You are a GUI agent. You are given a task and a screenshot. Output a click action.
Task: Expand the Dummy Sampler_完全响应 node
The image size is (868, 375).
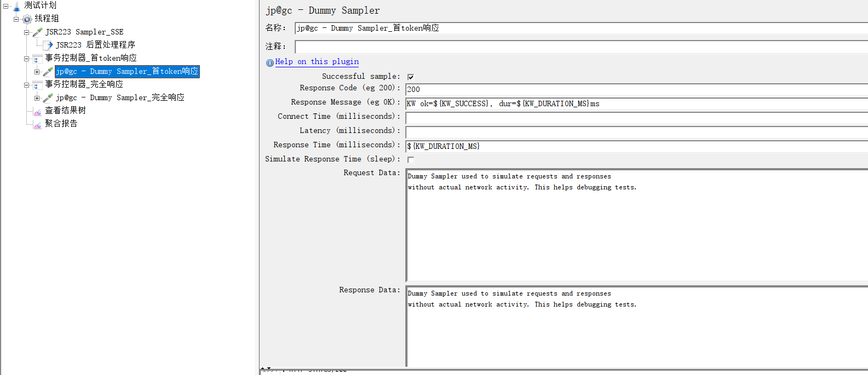(x=37, y=98)
